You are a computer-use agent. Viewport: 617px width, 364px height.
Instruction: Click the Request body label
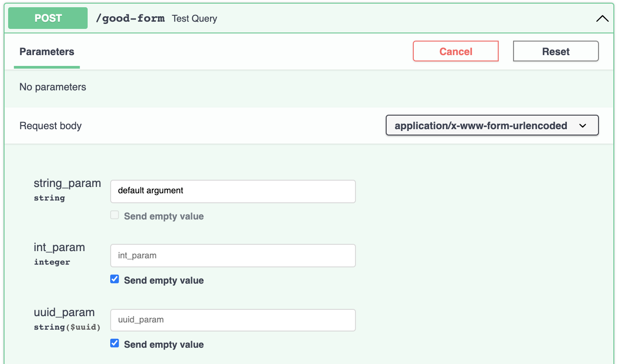pyautogui.click(x=51, y=126)
